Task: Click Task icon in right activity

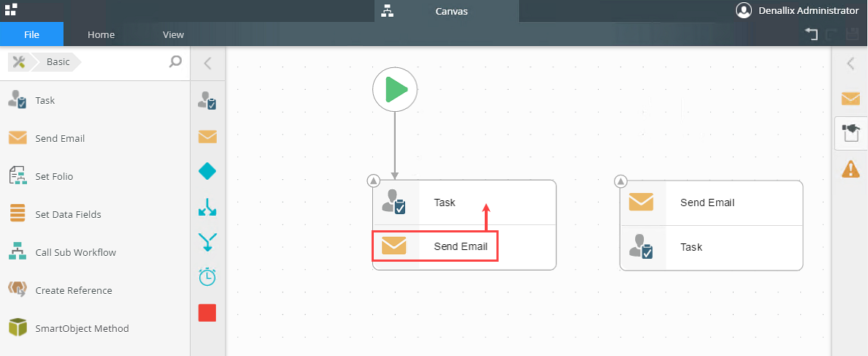Action: tap(641, 247)
